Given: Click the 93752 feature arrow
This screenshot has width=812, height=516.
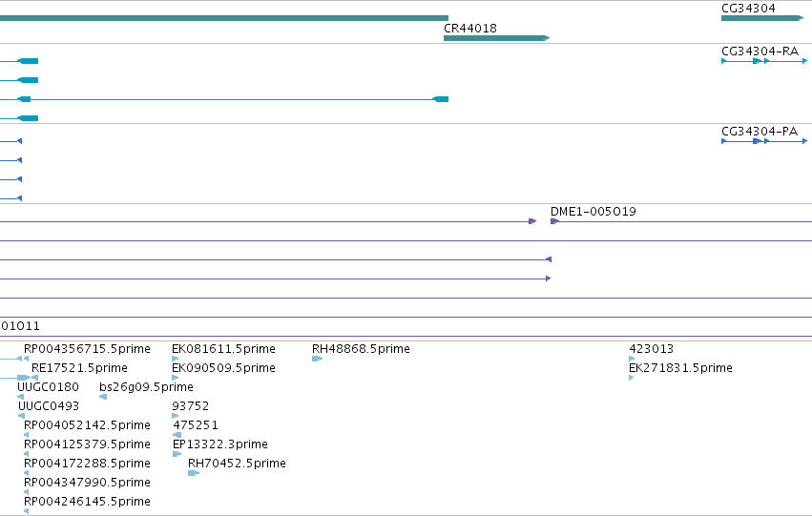Looking at the screenshot, I should pos(175,416).
